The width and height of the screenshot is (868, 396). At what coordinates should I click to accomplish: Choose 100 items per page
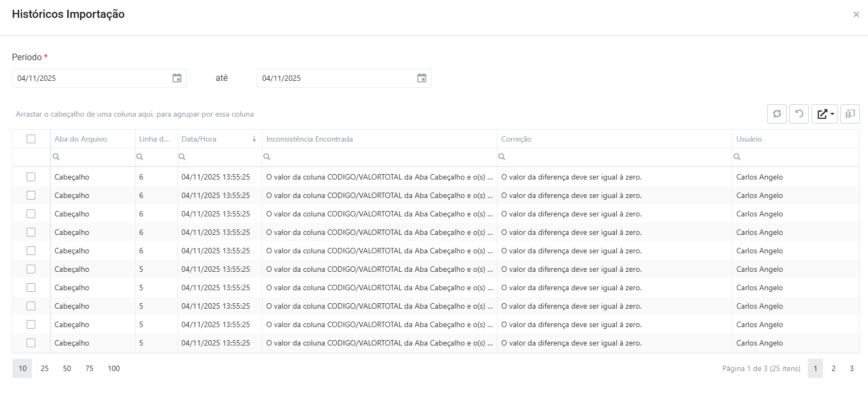click(x=113, y=368)
